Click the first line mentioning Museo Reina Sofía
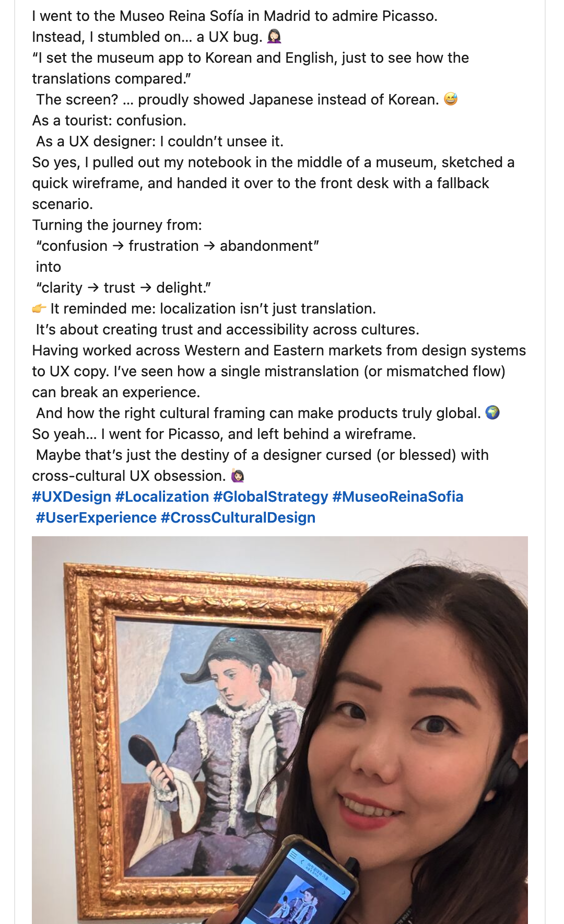 pos(234,16)
